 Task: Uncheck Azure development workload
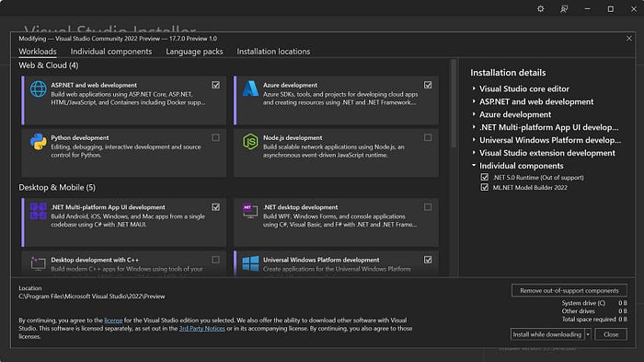[x=428, y=85]
